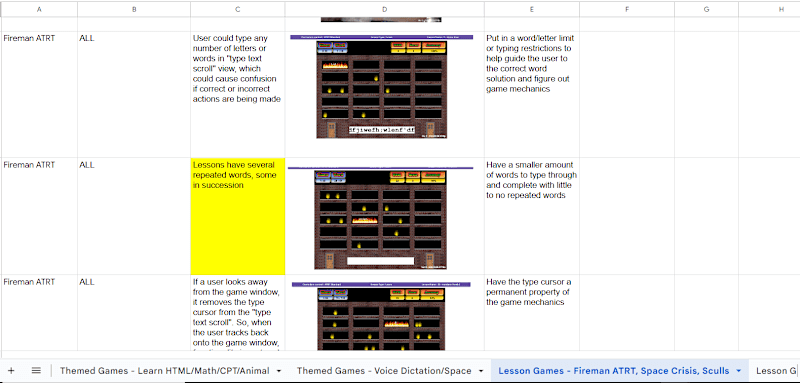Select the first Fireman ATRT cell in column A

click(39, 94)
